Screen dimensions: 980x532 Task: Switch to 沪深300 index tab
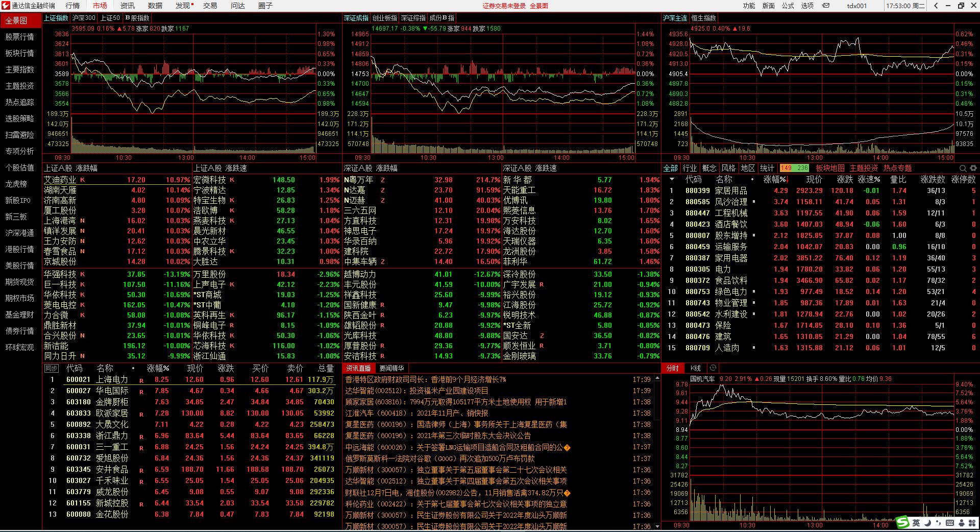click(84, 18)
